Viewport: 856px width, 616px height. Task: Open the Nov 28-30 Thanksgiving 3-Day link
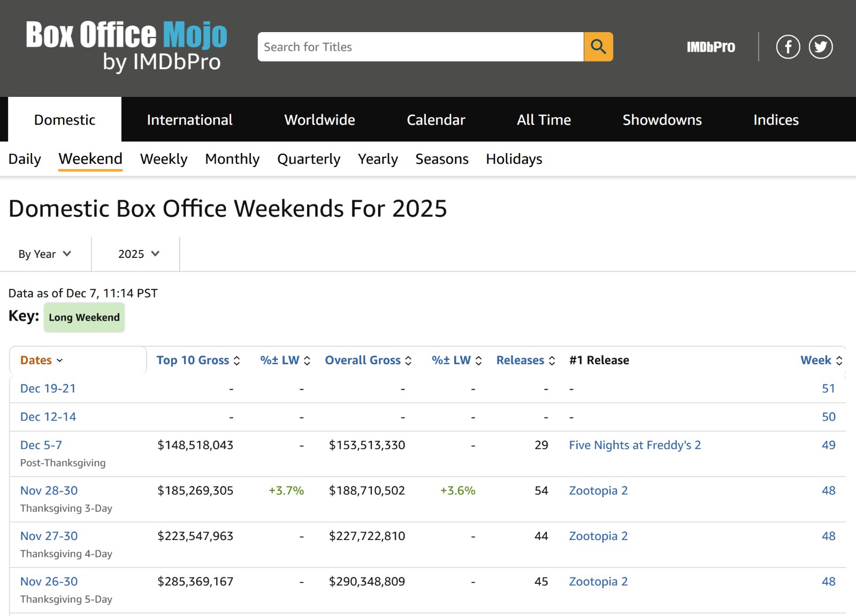tap(49, 491)
